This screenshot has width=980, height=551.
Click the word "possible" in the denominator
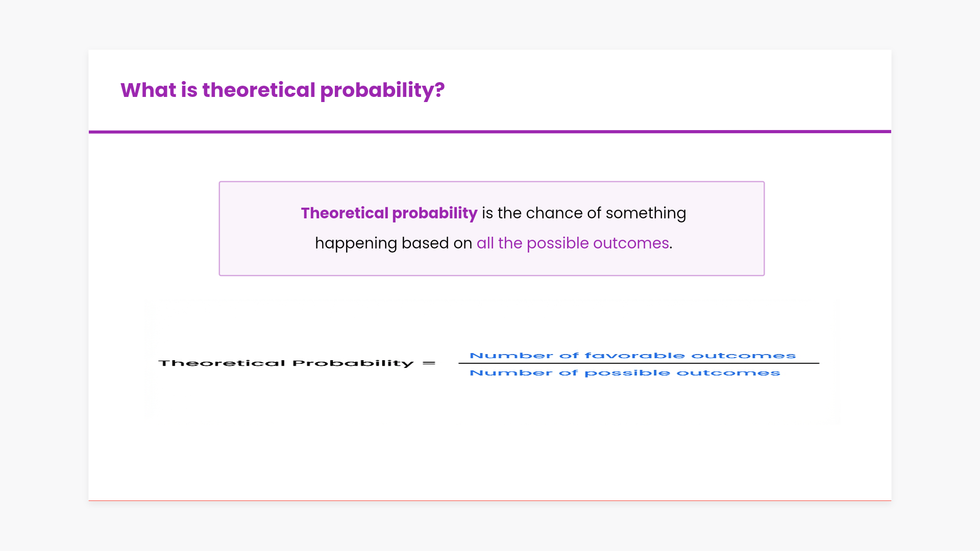[627, 373]
